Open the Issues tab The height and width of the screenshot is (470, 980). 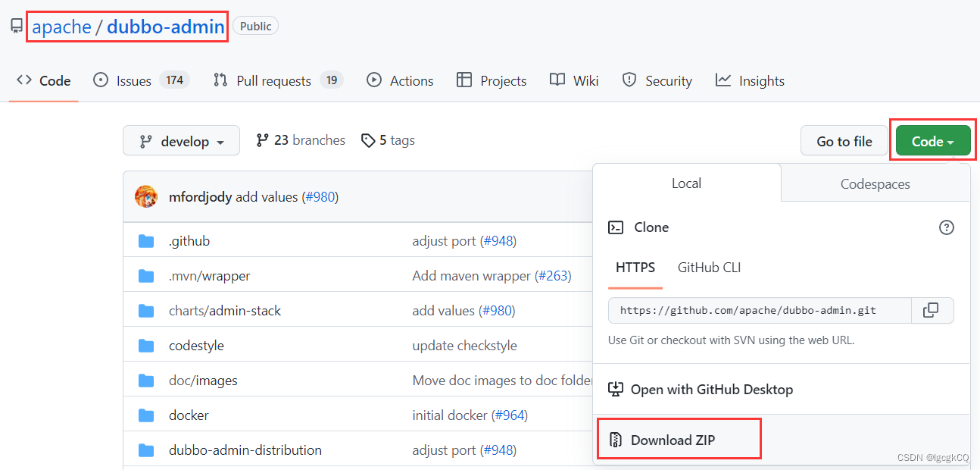pyautogui.click(x=141, y=80)
